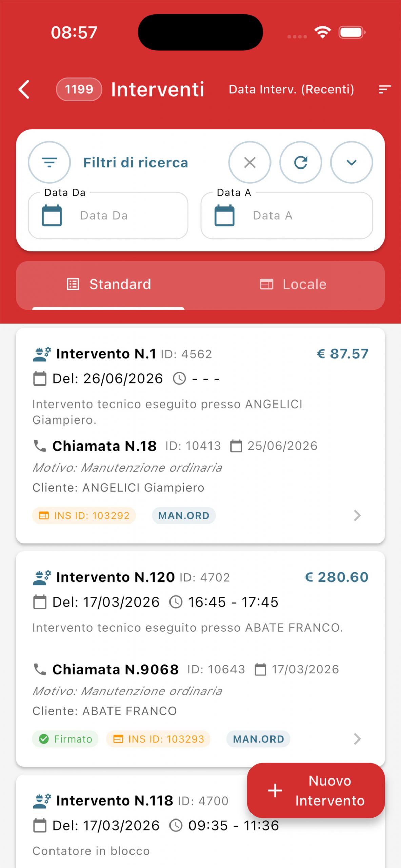Refresh the list with the reload icon

301,162
